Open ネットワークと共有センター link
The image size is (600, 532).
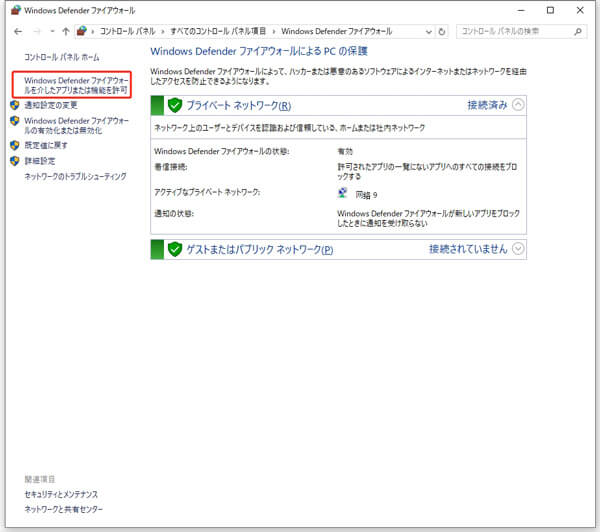[x=64, y=509]
